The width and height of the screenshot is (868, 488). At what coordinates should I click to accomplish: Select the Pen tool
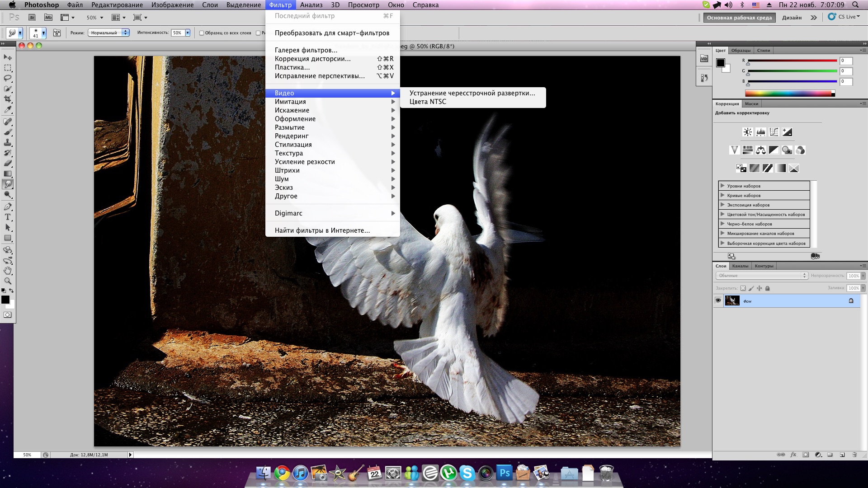tap(8, 207)
